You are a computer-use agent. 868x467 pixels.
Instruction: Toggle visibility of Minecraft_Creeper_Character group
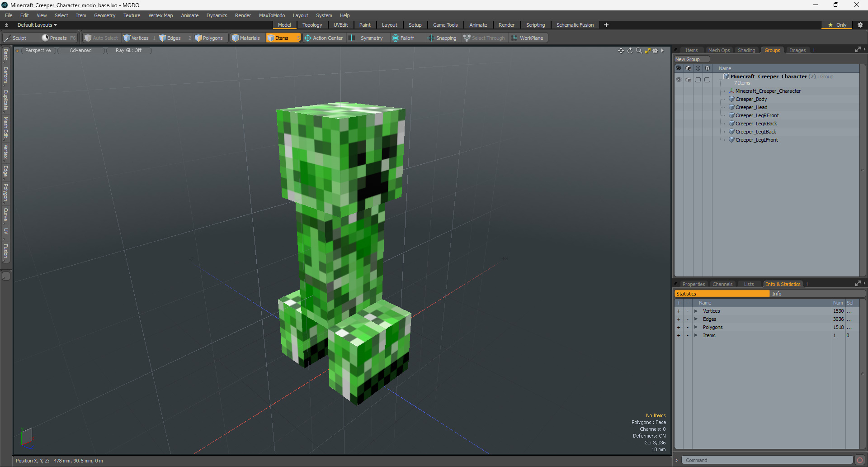point(679,80)
